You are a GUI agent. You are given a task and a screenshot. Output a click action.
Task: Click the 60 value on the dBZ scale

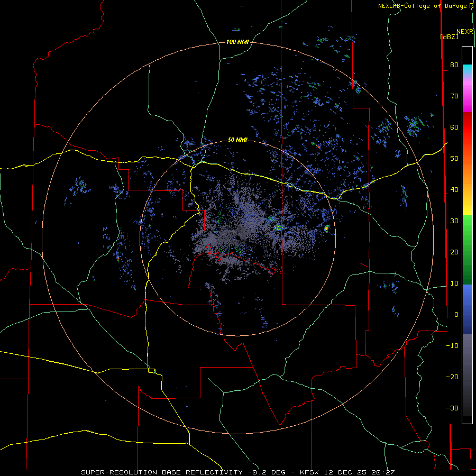pyautogui.click(x=454, y=127)
